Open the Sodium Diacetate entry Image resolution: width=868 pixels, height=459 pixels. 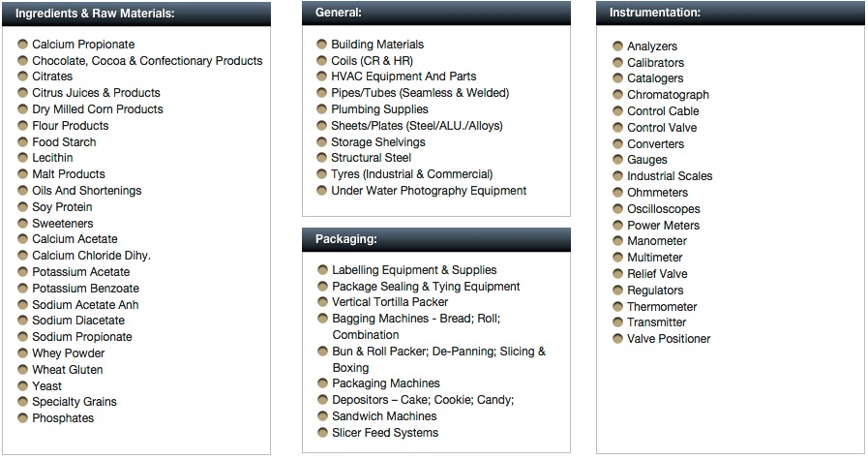[x=78, y=320]
